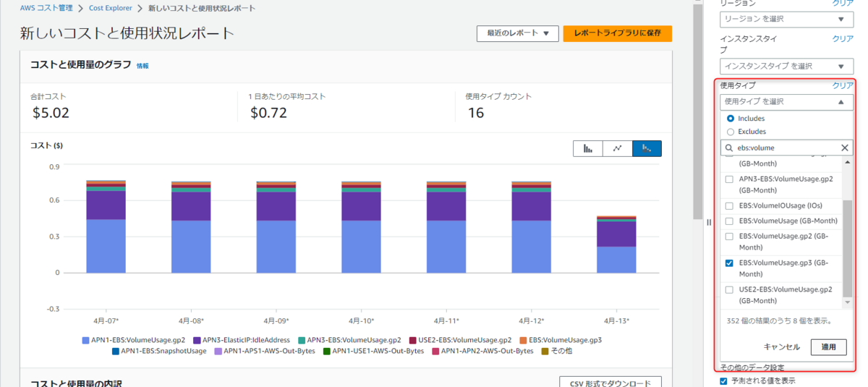Click CSV 形式でダウンロード button
The height and width of the screenshot is (387, 868).
coord(610,383)
